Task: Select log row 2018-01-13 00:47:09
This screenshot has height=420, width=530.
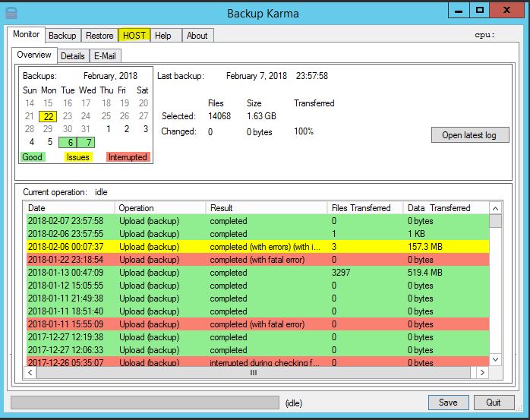Action: point(257,273)
